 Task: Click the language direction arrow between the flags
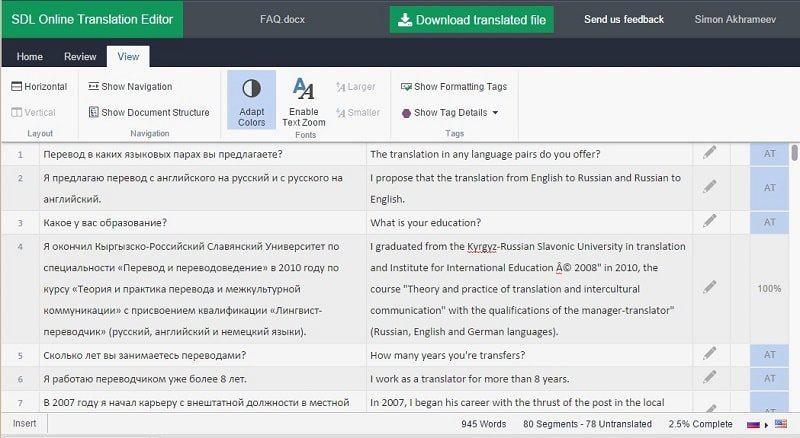[766, 425]
